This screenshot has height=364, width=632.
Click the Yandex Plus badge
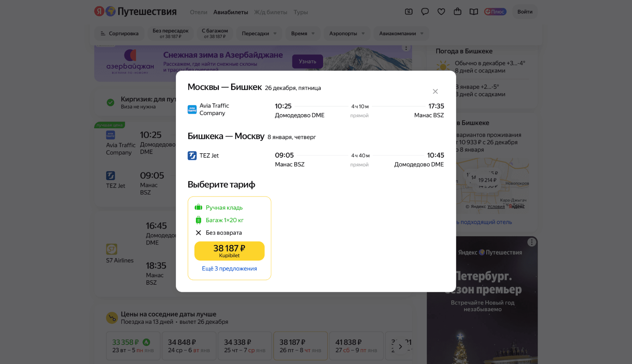point(495,12)
